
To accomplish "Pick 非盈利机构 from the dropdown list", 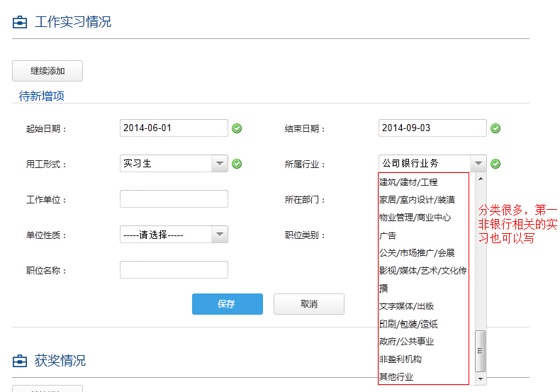I will pos(401,359).
